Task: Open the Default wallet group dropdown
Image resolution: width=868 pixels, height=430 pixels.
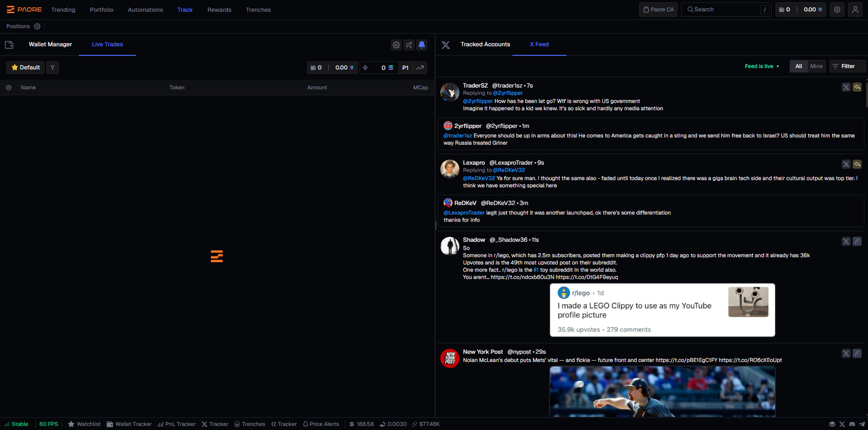Action: [x=25, y=68]
